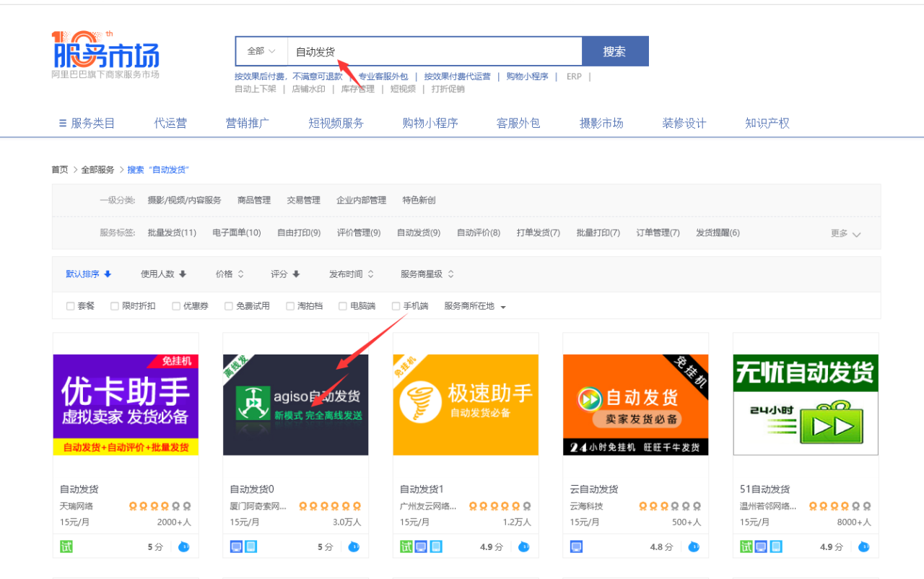Check the 优惠券 checkbox
Viewport: 924px width, 579px height.
(176, 306)
